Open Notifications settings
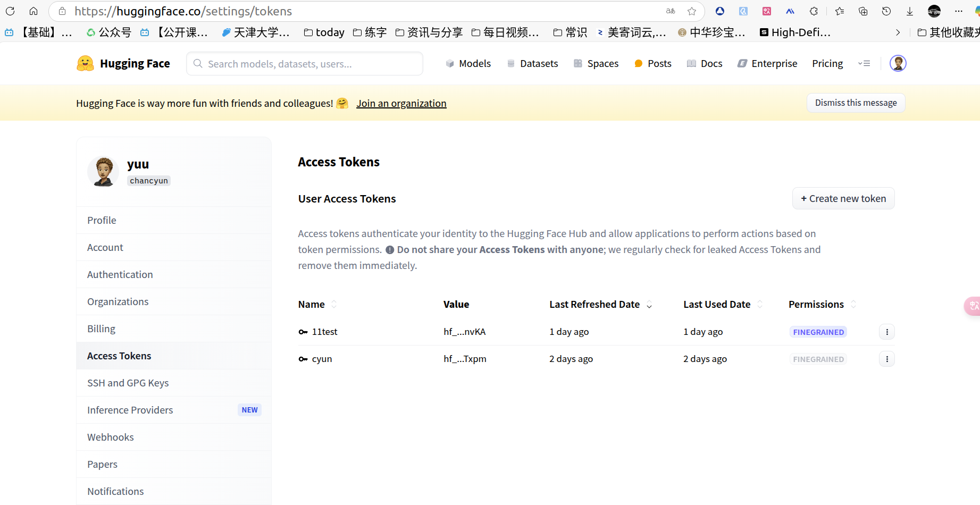980x505 pixels. pos(174,491)
